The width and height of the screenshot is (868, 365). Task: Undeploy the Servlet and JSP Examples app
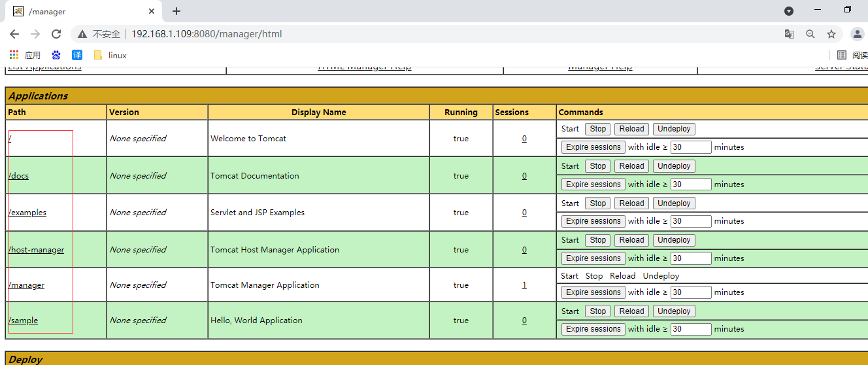point(674,203)
